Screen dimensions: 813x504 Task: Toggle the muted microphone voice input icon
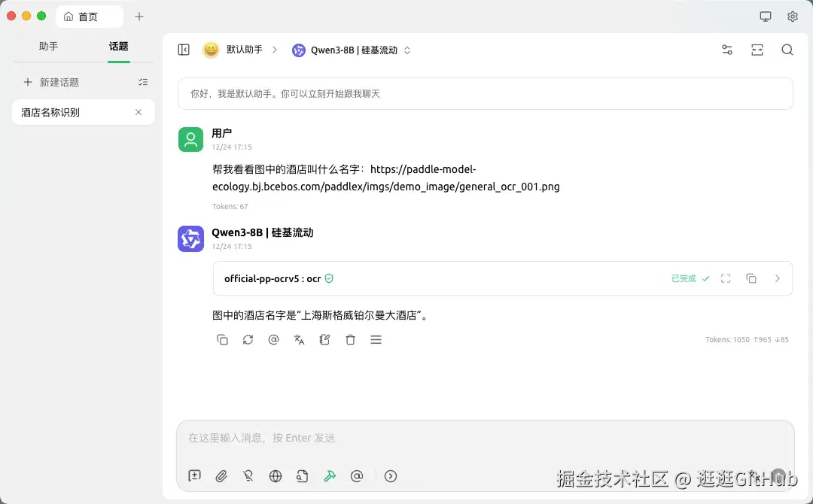[x=248, y=476]
